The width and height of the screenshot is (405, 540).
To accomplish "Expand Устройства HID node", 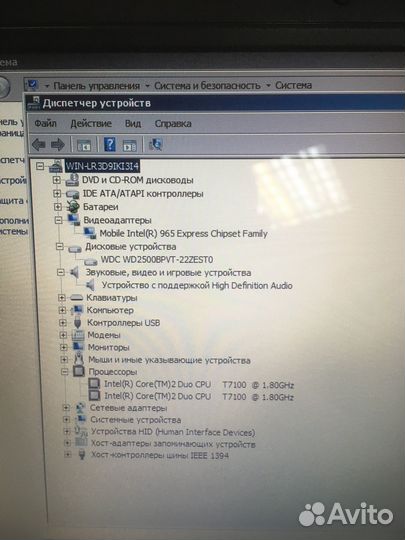I will [67, 431].
